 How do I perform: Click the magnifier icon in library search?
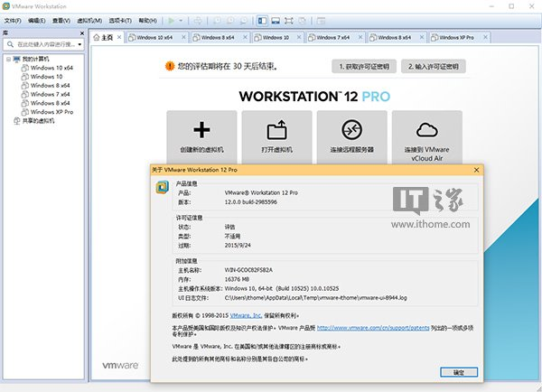[10, 44]
